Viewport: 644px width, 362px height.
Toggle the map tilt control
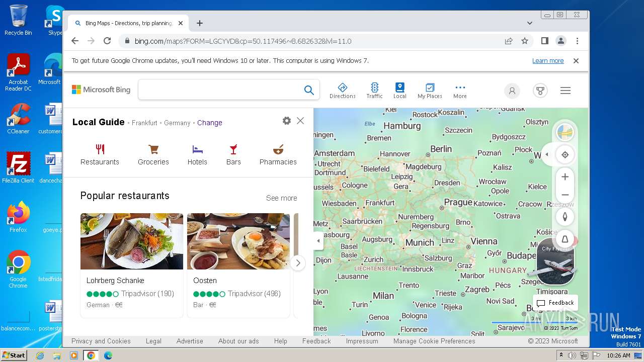[565, 239]
